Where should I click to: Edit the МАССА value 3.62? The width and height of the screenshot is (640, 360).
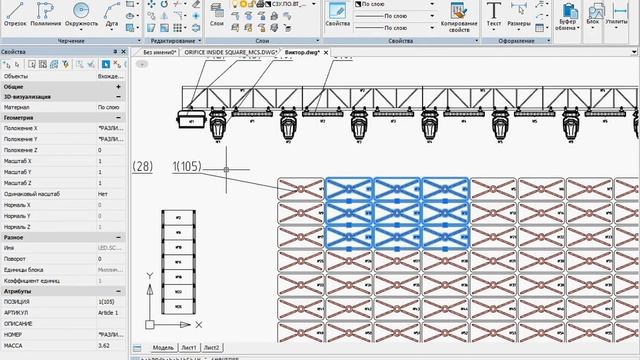(111, 346)
